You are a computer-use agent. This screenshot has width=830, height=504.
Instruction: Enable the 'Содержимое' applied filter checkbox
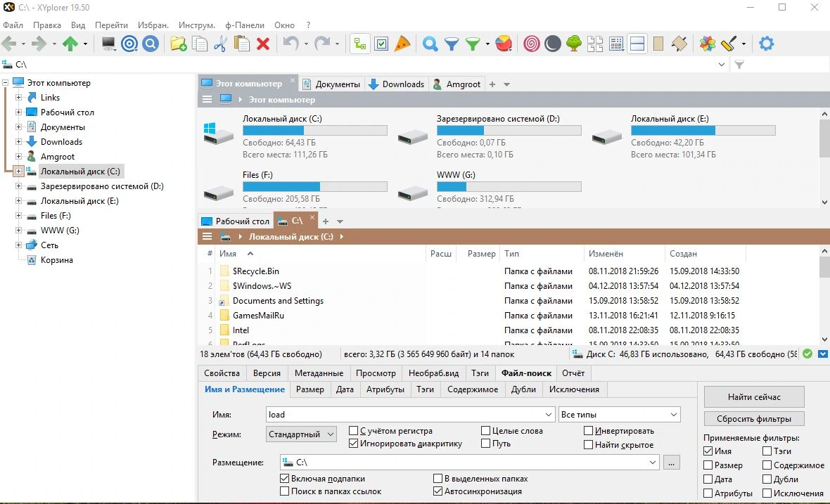[767, 465]
